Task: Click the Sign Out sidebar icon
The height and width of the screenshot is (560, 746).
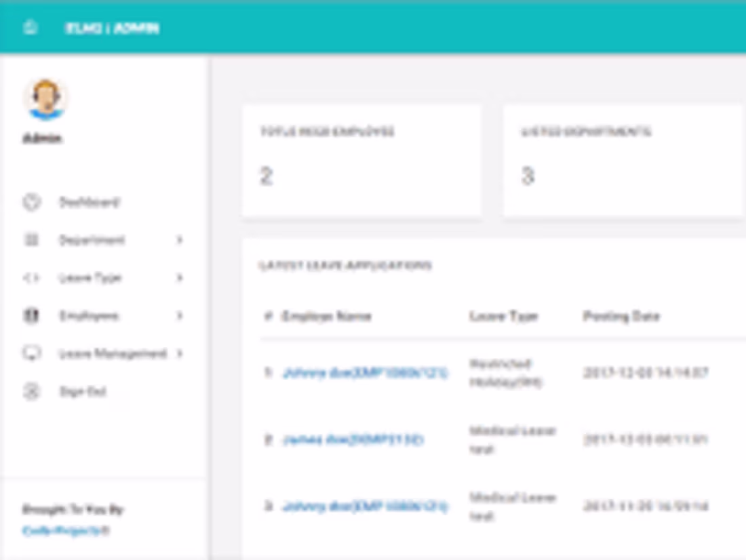Action: point(31,392)
